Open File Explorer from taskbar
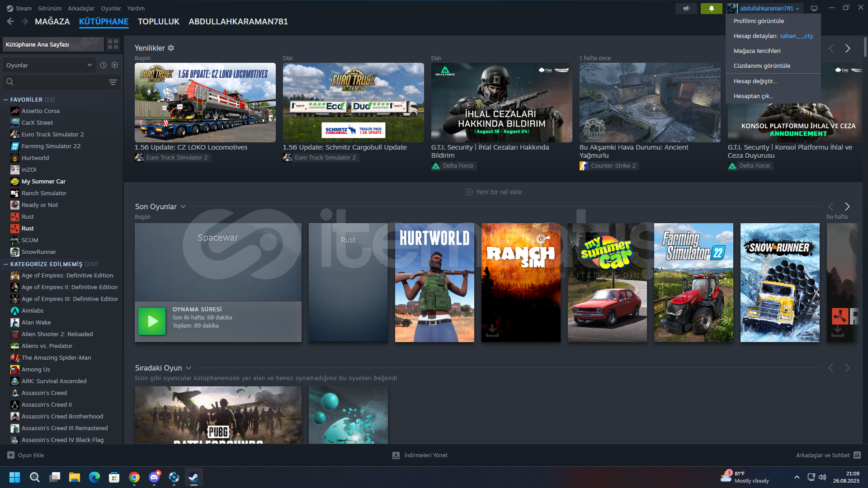 point(75,477)
